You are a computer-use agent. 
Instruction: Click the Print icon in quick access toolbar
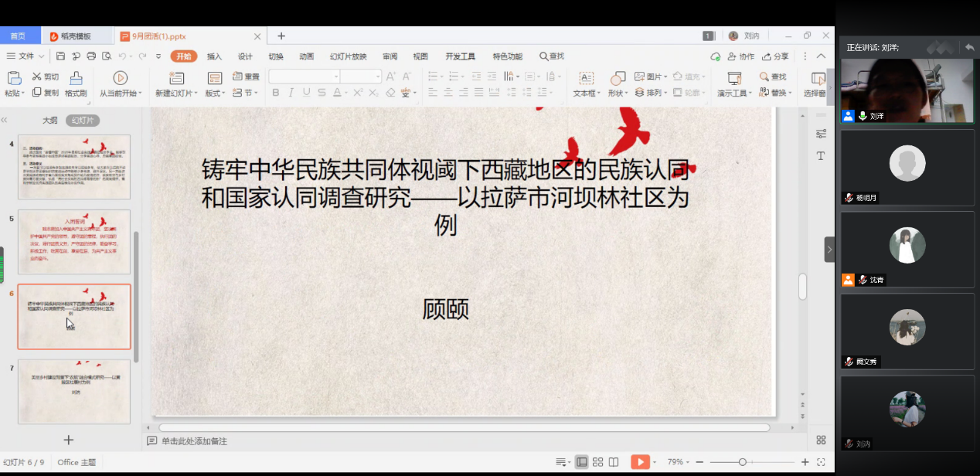[91, 56]
